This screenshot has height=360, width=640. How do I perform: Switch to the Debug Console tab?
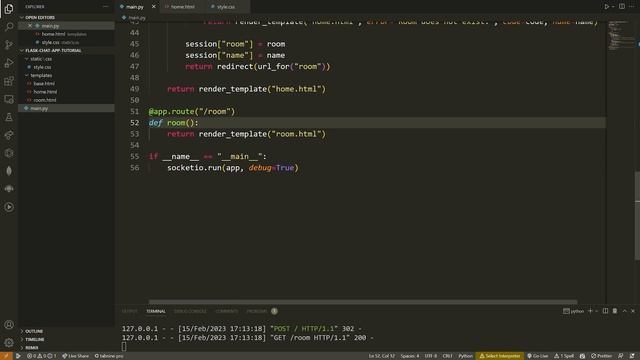(x=190, y=311)
